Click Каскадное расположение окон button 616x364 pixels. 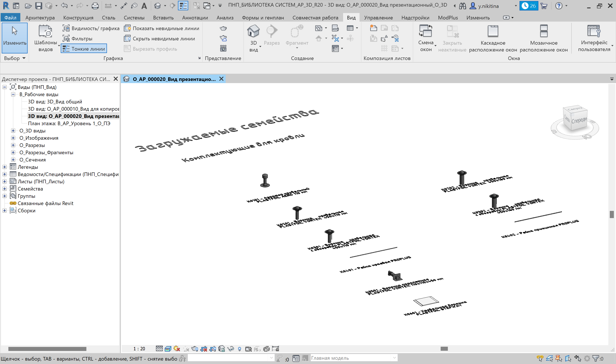point(493,38)
